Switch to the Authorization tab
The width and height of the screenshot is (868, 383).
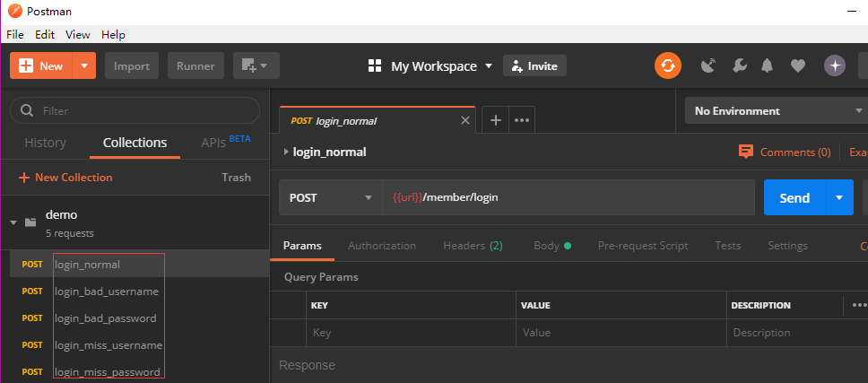tap(382, 246)
